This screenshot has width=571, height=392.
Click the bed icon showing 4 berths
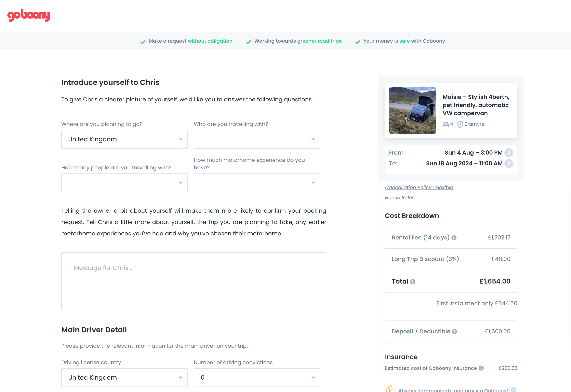pyautogui.click(x=446, y=125)
